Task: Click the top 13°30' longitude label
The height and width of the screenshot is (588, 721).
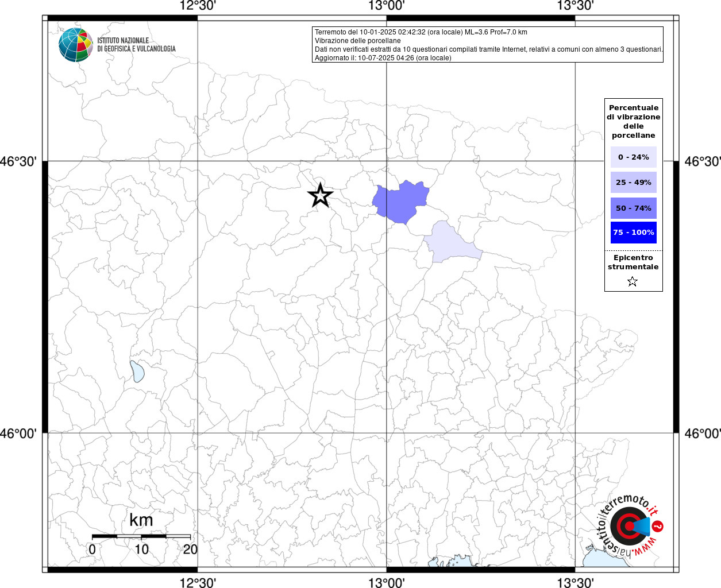Action: coord(575,6)
